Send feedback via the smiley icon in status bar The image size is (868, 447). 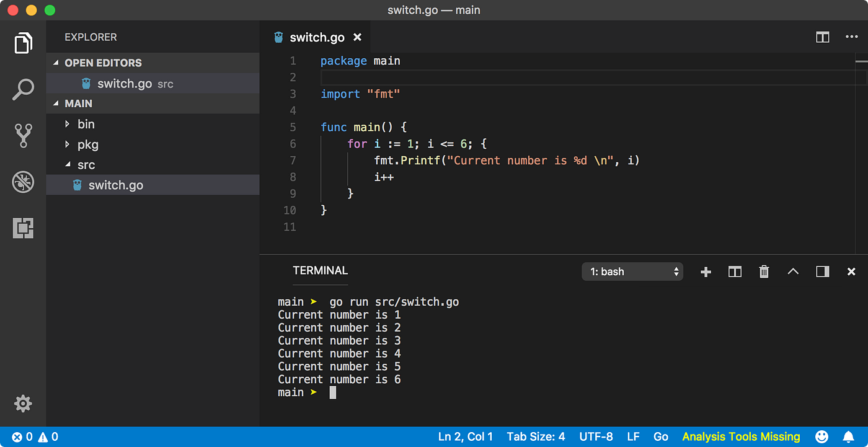tap(822, 436)
